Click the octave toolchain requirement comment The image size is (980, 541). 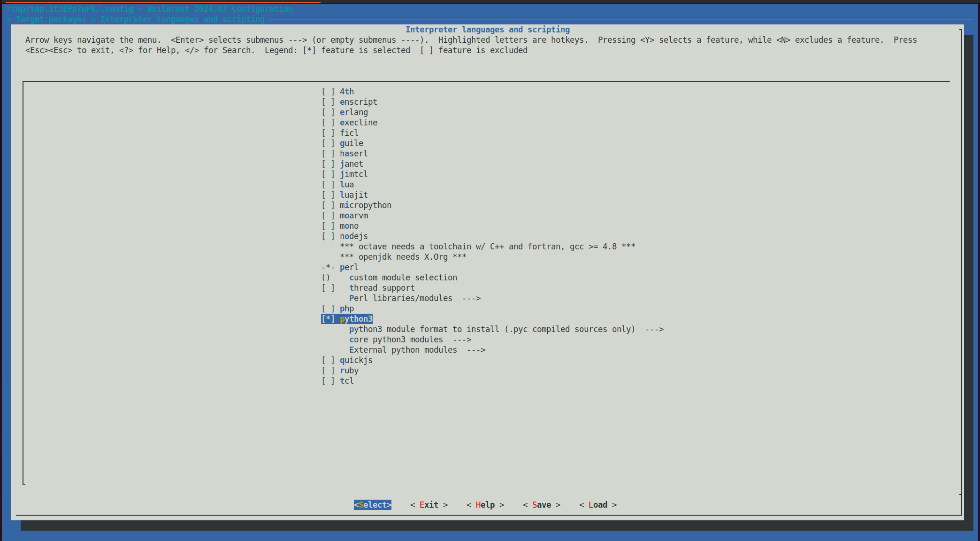(x=488, y=247)
